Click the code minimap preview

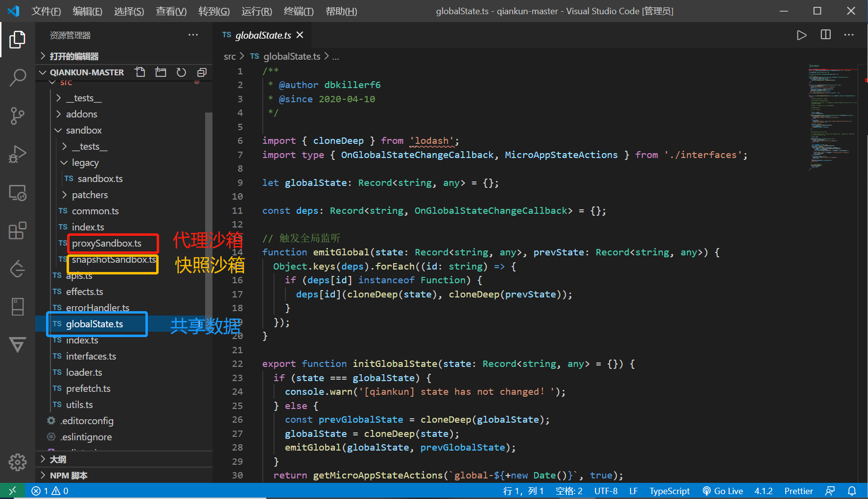coord(832,117)
